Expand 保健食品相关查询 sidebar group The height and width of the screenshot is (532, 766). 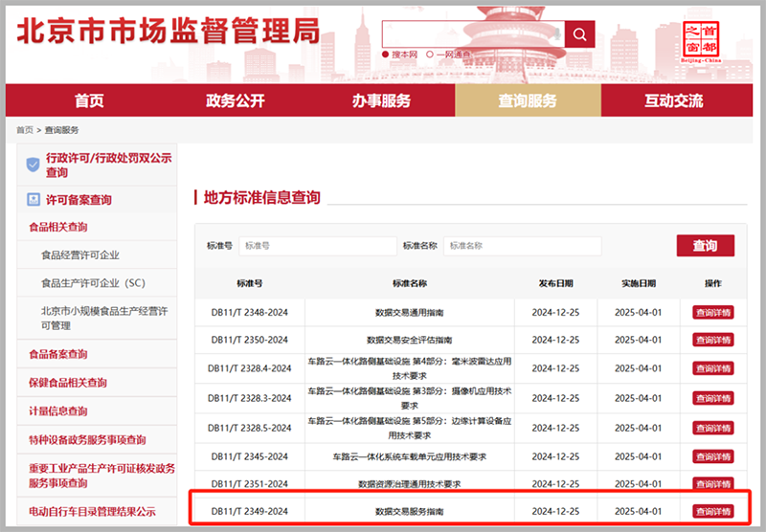(68, 382)
